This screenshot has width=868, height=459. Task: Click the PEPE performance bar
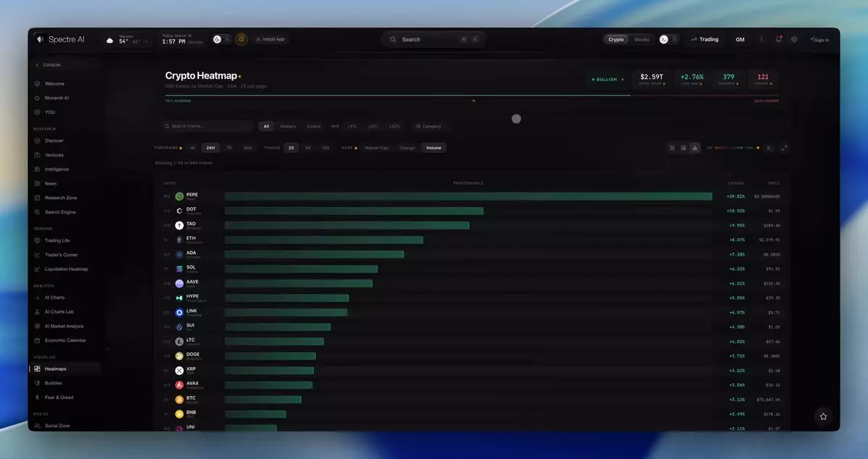tap(468, 196)
